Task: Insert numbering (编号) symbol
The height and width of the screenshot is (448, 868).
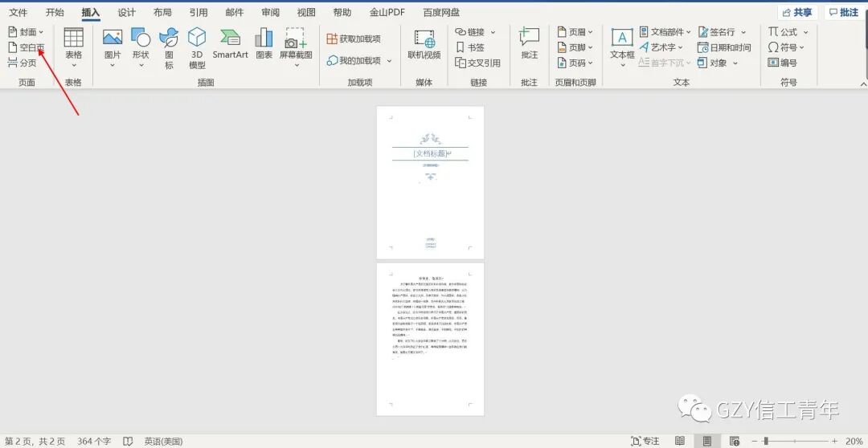Action: (782, 63)
